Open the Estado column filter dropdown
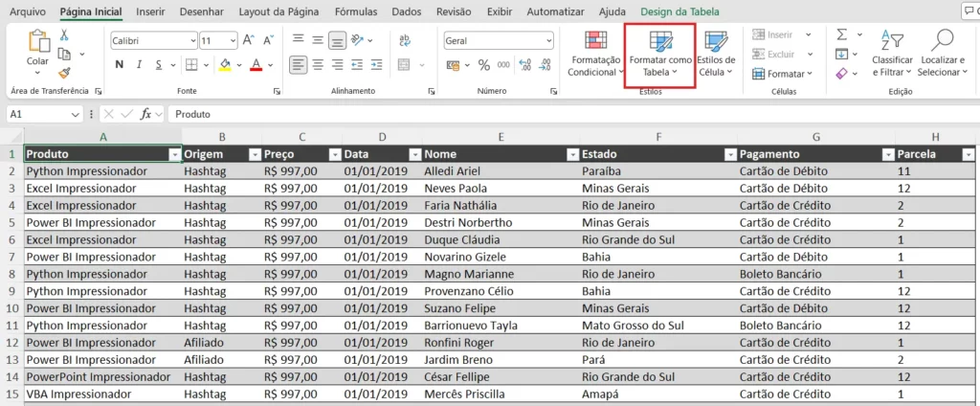The height and width of the screenshot is (406, 980). [729, 154]
